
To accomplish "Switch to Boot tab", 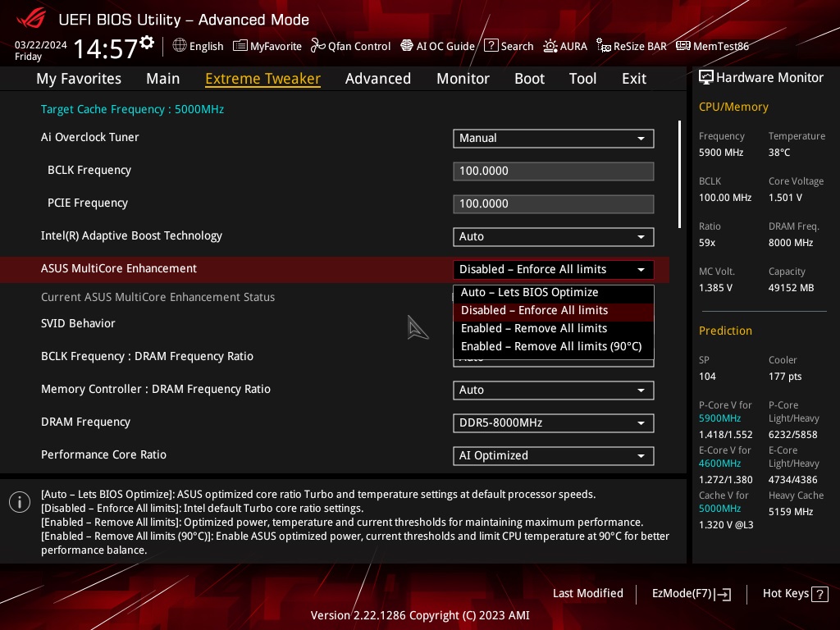I will [x=529, y=78].
